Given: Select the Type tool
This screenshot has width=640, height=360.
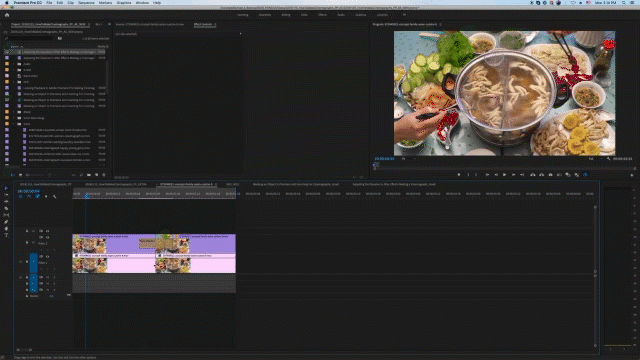Looking at the screenshot, I should (x=6, y=235).
